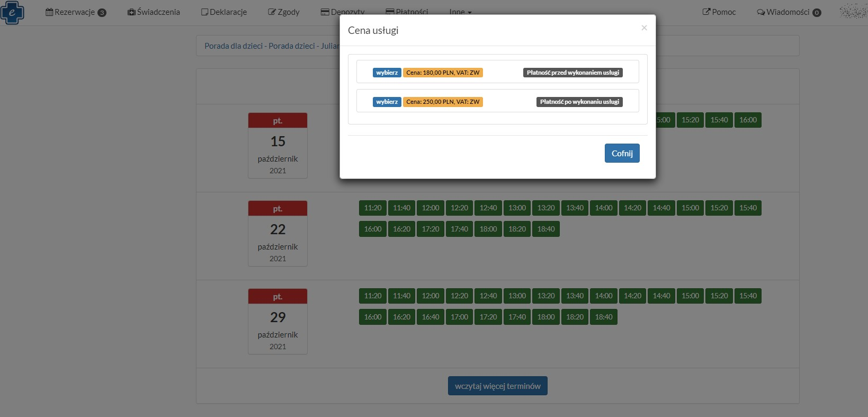Go to the Deklaracje page
Screen dimensions: 868x417
click(x=224, y=12)
